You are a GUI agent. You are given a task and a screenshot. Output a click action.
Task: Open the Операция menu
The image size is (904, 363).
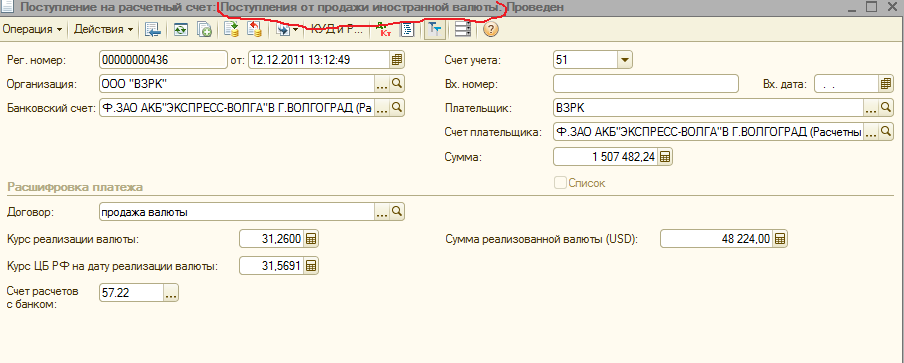[32, 29]
